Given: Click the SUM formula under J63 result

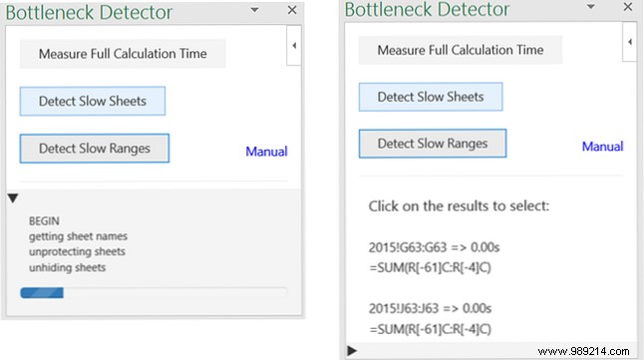Looking at the screenshot, I should (430, 329).
